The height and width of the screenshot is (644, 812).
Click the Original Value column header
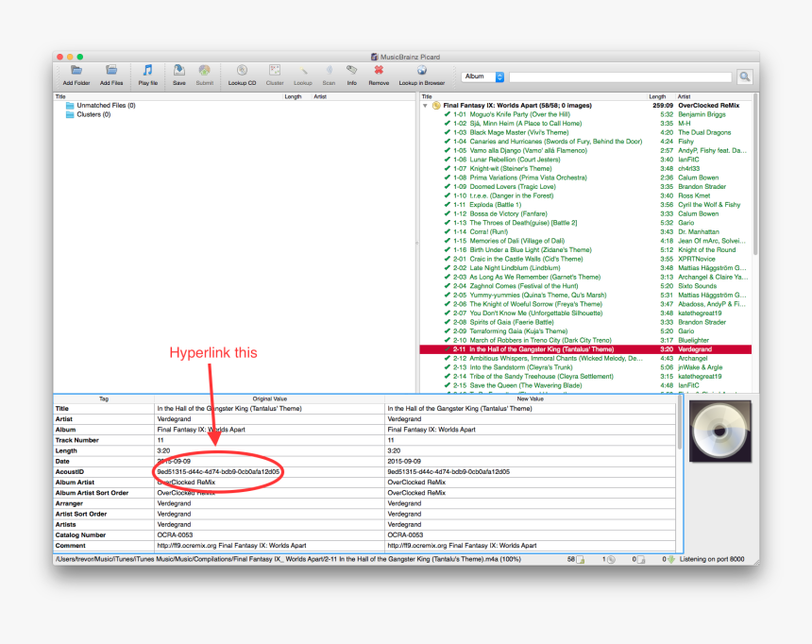pos(269,398)
